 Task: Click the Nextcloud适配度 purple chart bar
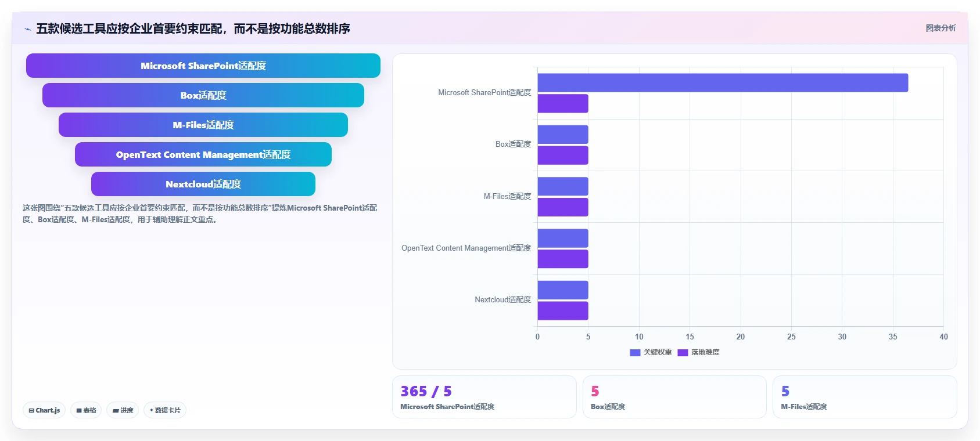click(563, 310)
